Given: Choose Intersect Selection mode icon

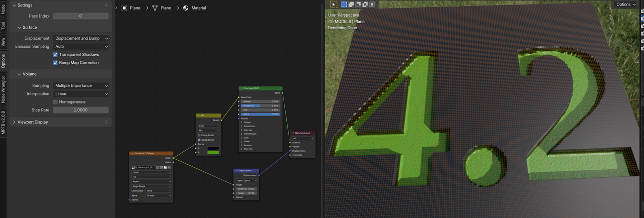Looking at the screenshot, I should (x=372, y=4).
